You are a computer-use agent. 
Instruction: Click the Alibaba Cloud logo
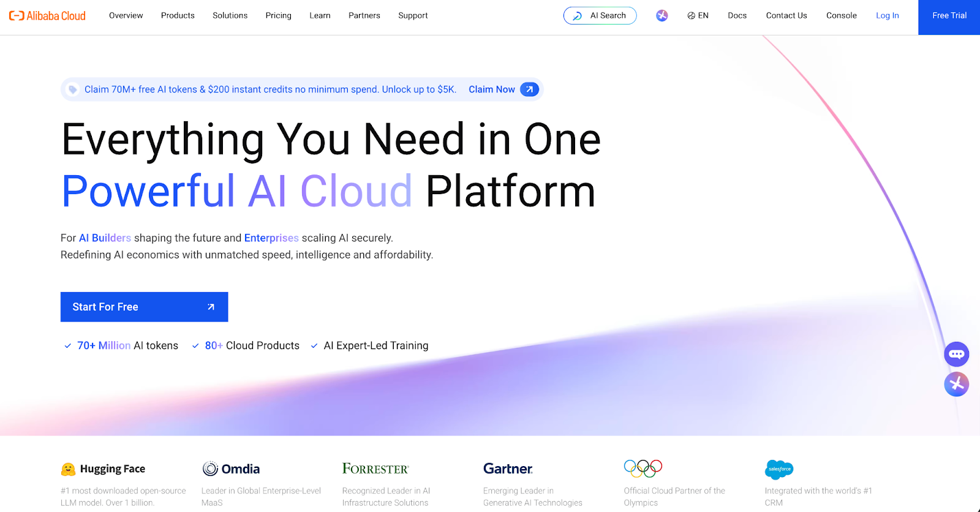pyautogui.click(x=47, y=16)
